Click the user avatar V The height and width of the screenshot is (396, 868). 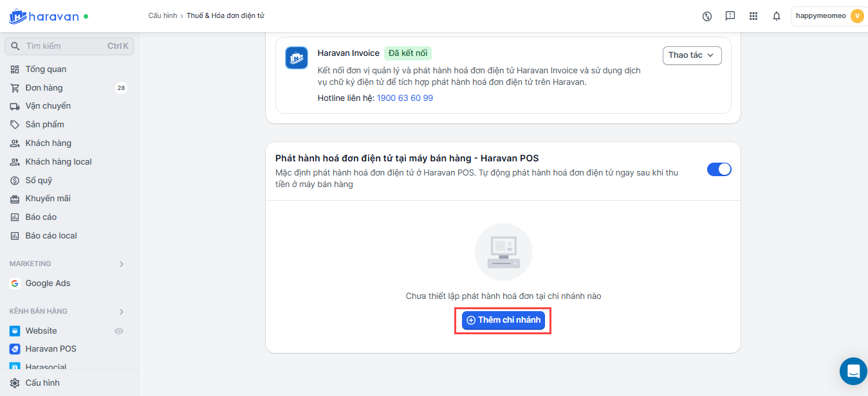tap(857, 16)
